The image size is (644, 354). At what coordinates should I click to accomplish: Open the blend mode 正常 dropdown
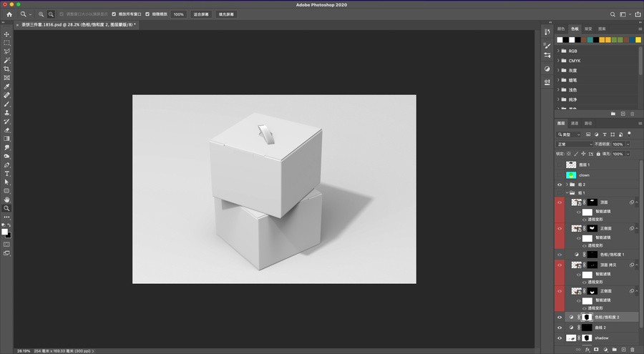coord(575,144)
